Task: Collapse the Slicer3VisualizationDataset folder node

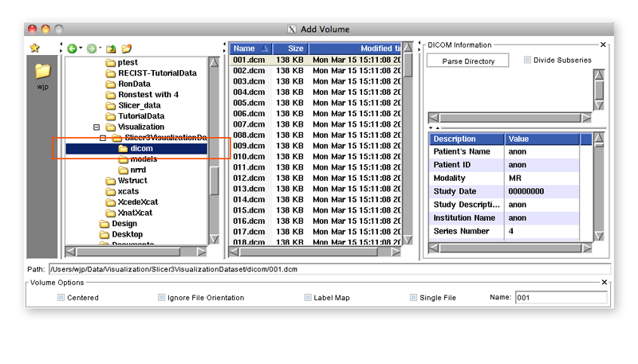Action: tap(103, 138)
